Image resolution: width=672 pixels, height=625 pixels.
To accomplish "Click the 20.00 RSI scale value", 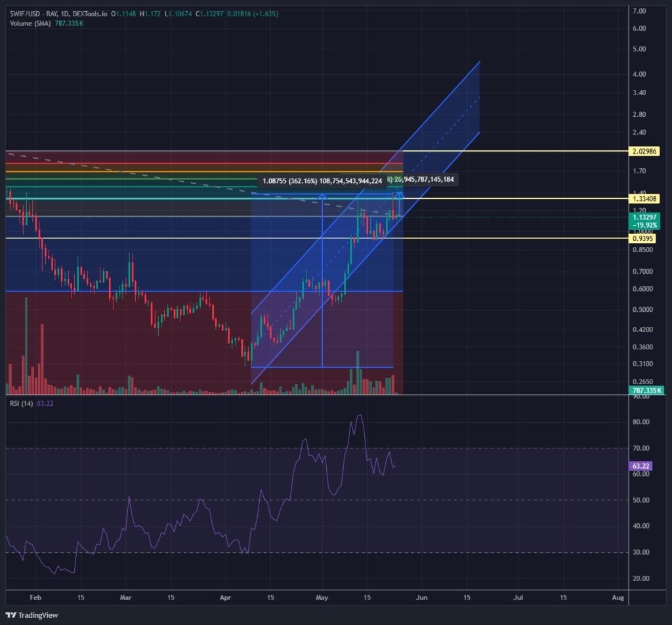I will click(640, 578).
